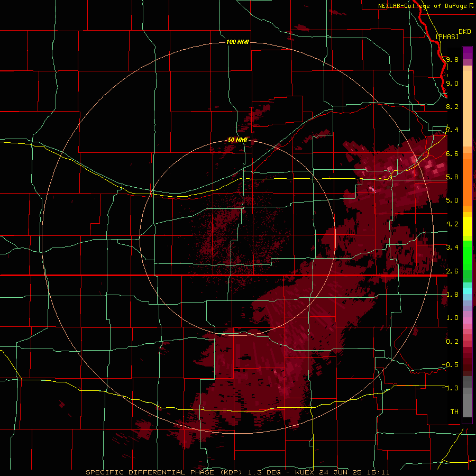Click the 4.2 value on the scale

tap(452, 224)
